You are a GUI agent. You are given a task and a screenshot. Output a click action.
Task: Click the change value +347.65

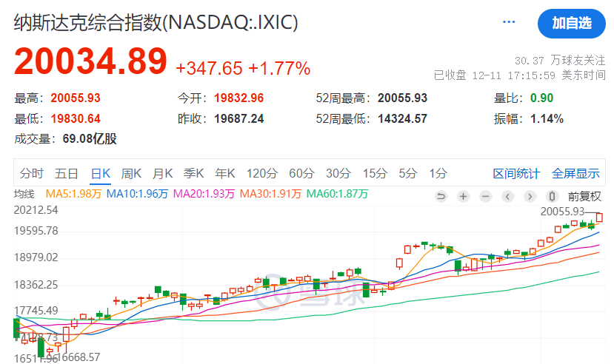210,68
